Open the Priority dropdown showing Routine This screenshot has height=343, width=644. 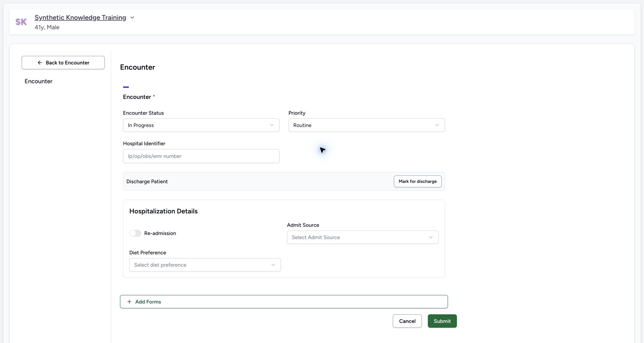pyautogui.click(x=367, y=125)
